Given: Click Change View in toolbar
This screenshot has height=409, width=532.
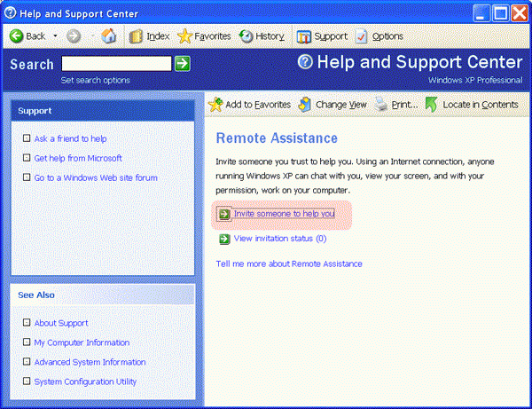Looking at the screenshot, I should pos(304,104).
